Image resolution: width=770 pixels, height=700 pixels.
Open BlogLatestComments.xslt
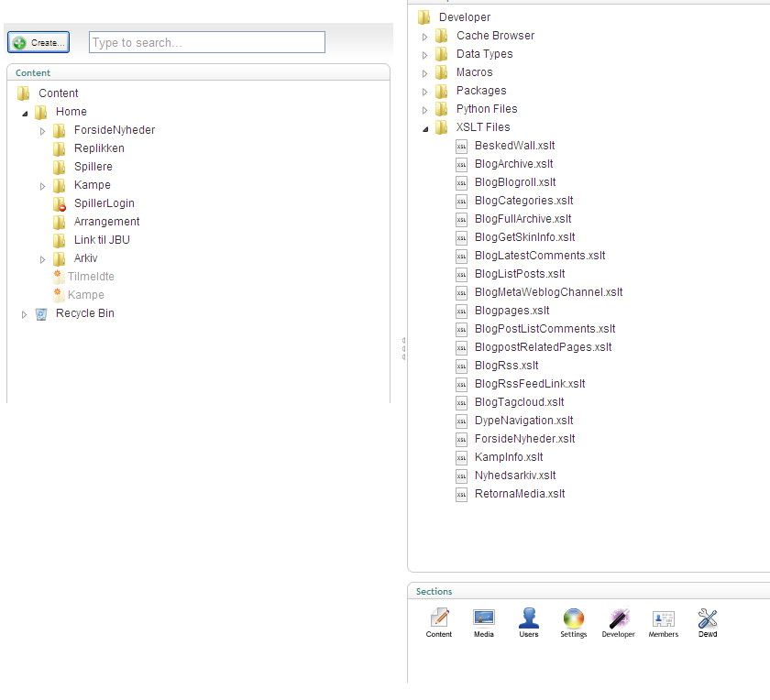540,256
